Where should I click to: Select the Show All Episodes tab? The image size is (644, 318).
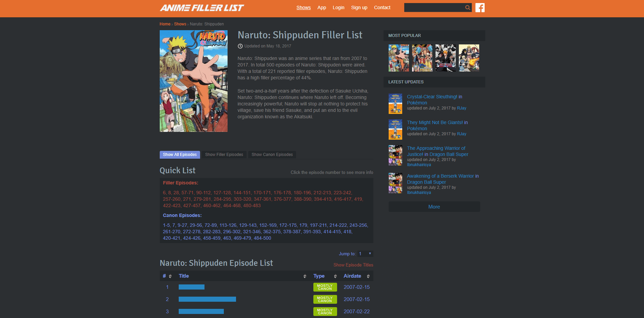pos(180,155)
